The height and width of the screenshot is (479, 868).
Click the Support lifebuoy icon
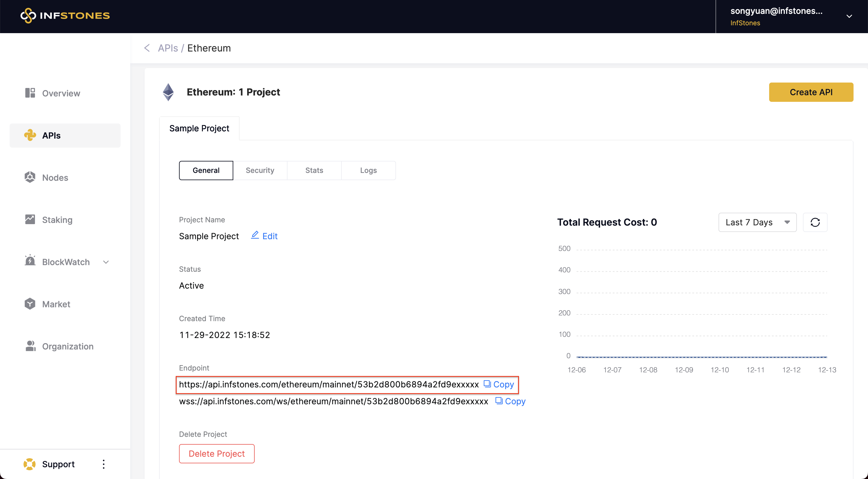(x=30, y=464)
